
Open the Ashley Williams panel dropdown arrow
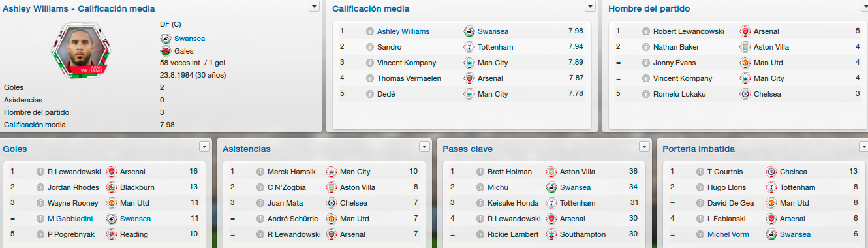[315, 6]
